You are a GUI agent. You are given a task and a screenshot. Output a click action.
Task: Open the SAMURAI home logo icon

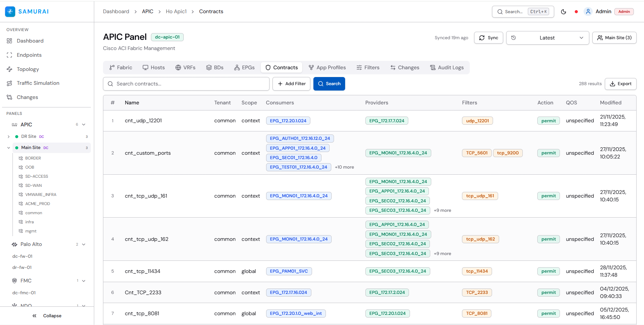(x=10, y=11)
